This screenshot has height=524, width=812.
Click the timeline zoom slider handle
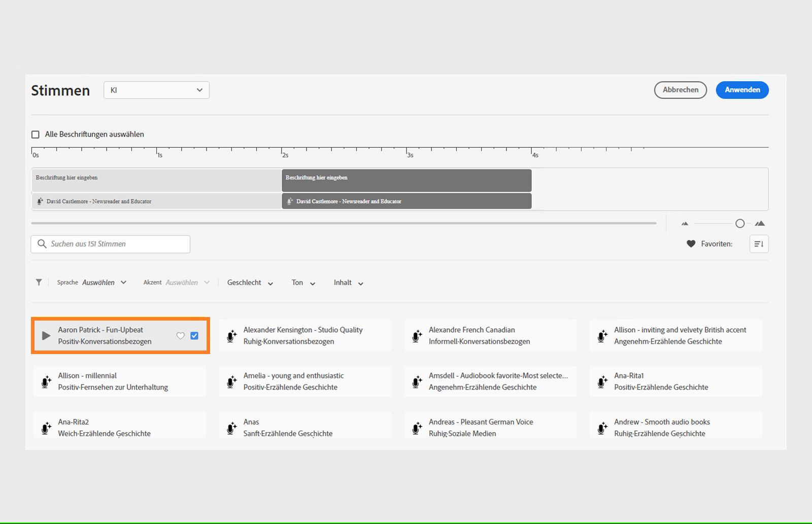(740, 224)
